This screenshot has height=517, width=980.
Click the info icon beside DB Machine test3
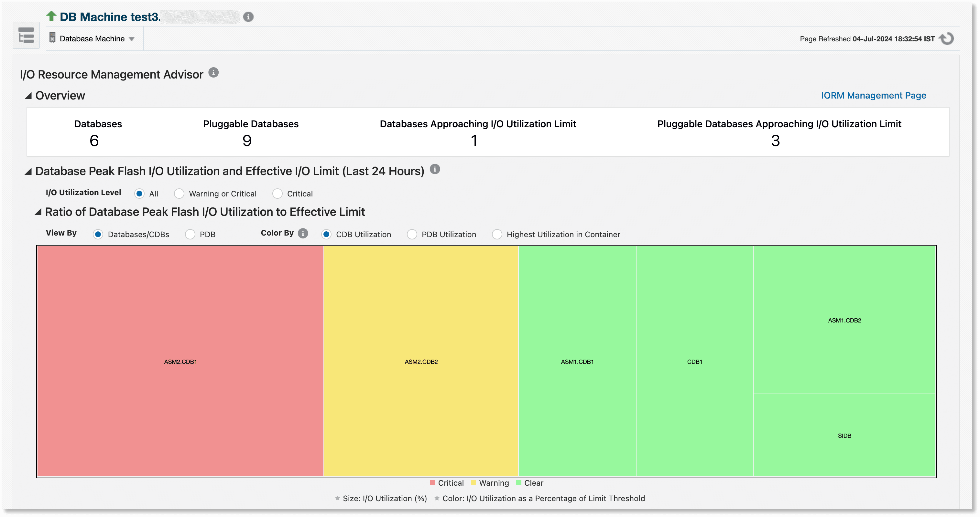tap(248, 17)
